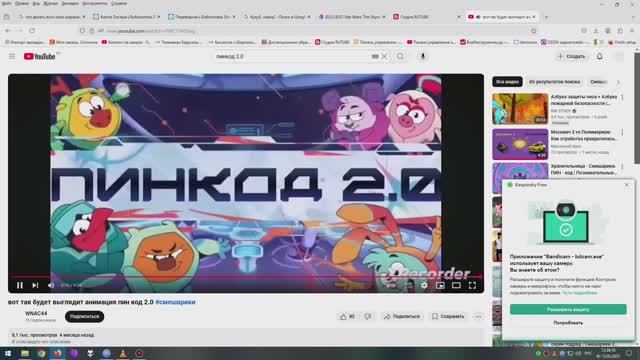Open YouTube notifications bell
The image size is (640, 360).
[x=600, y=56]
